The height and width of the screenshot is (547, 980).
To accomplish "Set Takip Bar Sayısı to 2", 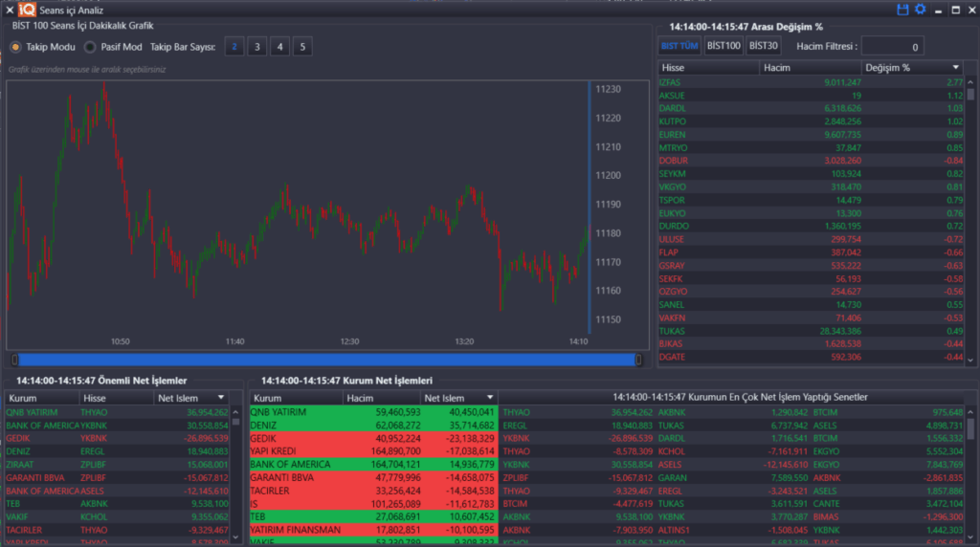I will (234, 47).
